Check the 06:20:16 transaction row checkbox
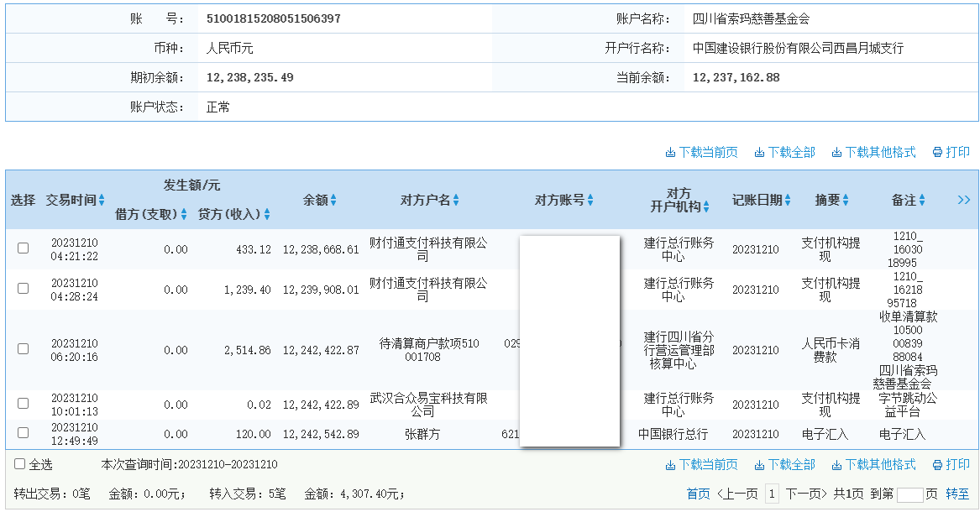 click(24, 348)
